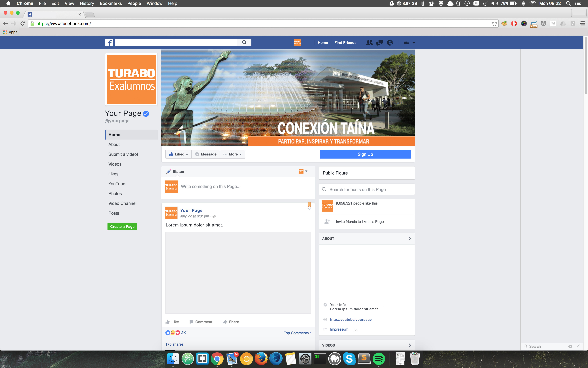Open Skype from the dock
588x368 pixels.
tap(349, 359)
